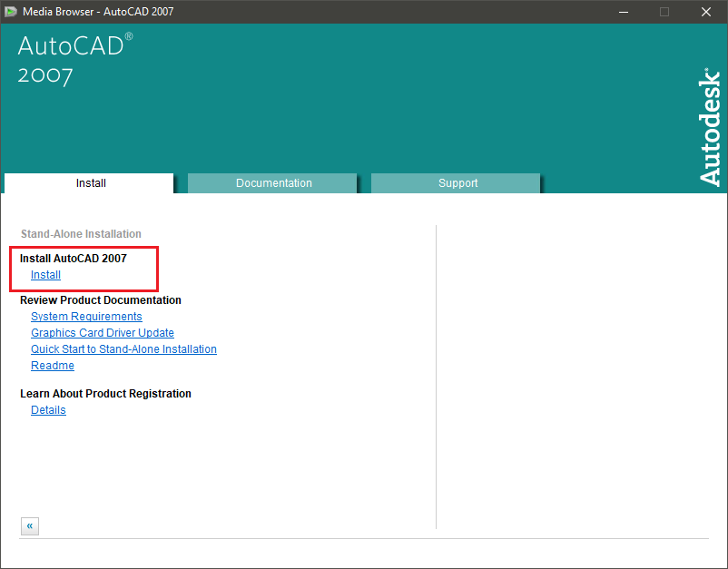Click the AutoCAD 2007 product title

75,59
